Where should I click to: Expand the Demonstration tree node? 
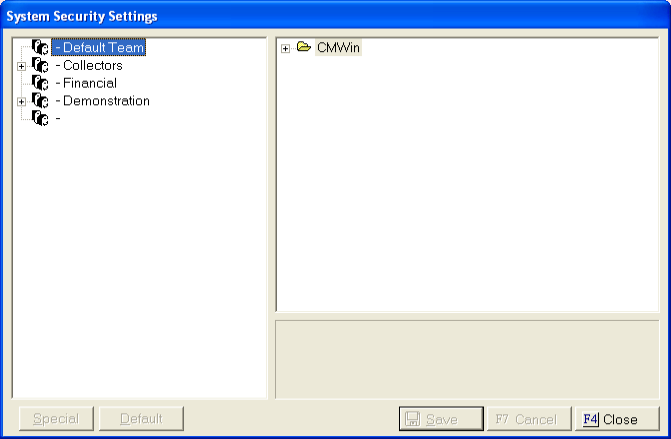click(21, 102)
